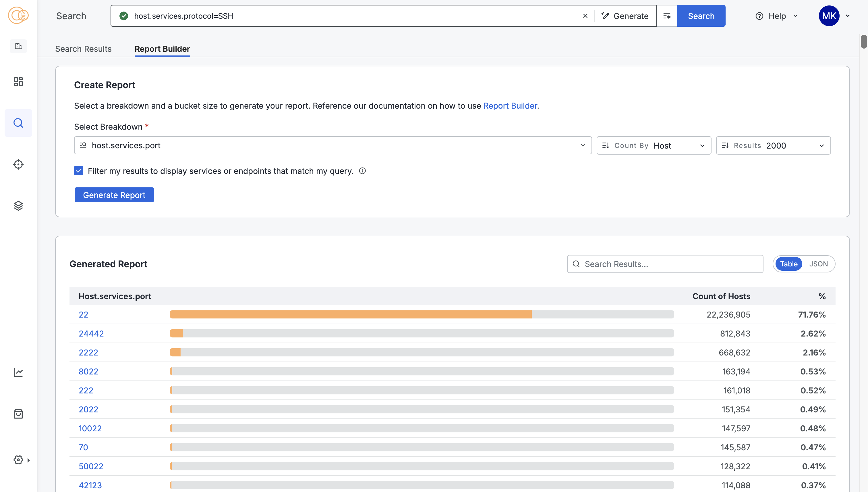This screenshot has width=868, height=492.
Task: Uncheck the filter results to matching services checkbox
Action: [x=79, y=171]
